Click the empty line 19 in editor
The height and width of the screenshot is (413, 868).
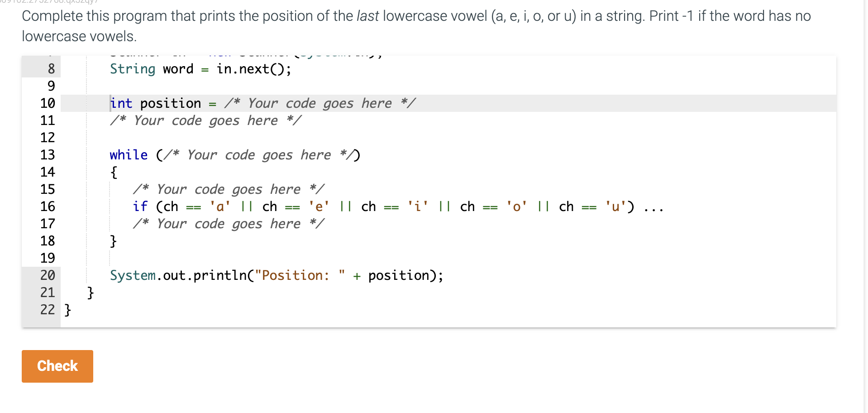pos(448,258)
